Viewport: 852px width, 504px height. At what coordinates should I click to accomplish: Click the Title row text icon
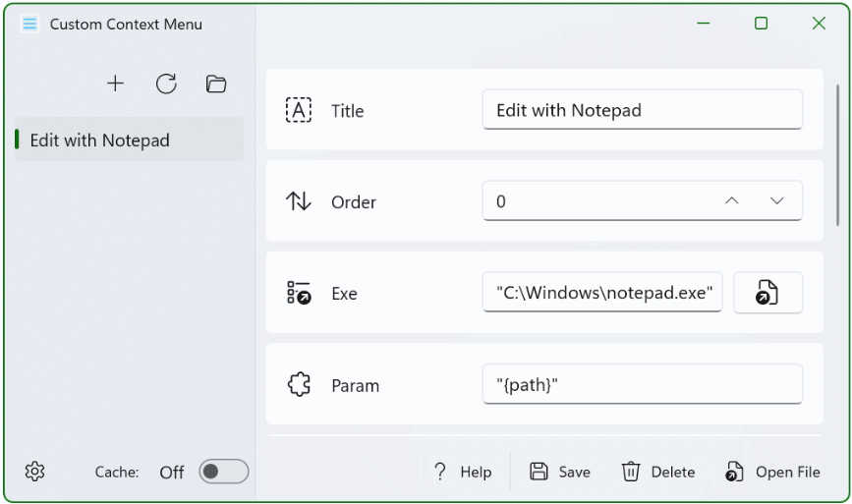point(299,110)
